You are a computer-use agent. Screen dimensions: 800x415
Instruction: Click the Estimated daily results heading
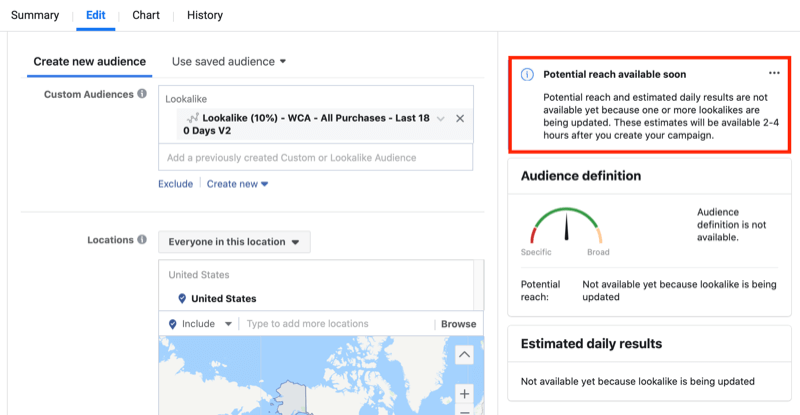tap(591, 344)
